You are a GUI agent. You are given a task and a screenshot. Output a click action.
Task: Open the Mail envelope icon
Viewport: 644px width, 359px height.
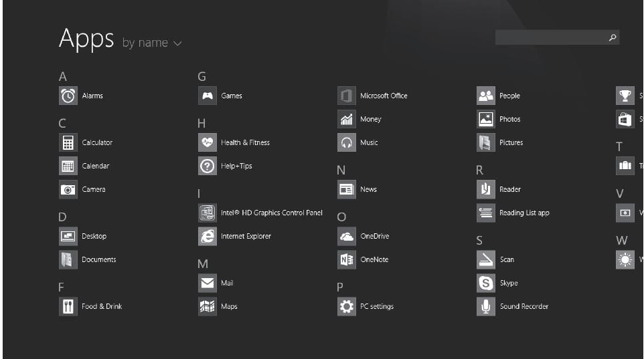tap(208, 283)
